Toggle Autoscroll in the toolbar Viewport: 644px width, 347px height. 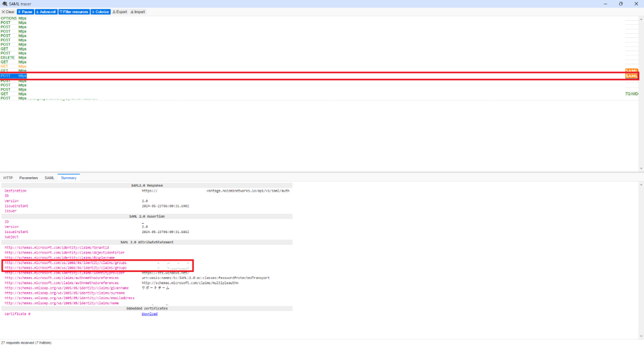[46, 12]
